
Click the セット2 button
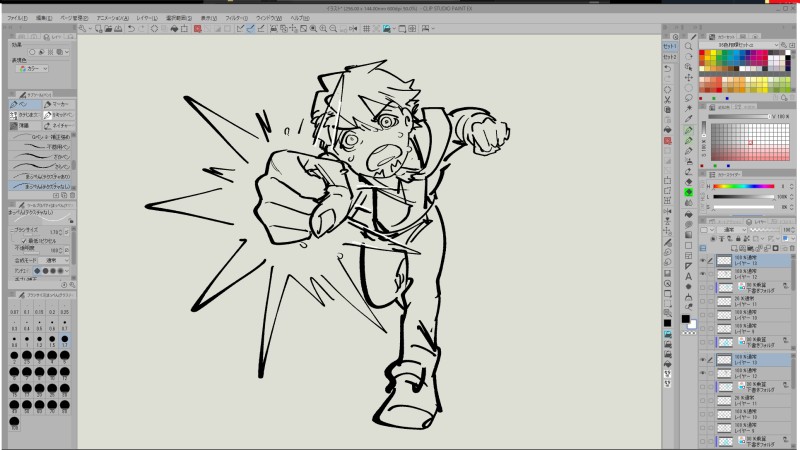tap(670, 57)
